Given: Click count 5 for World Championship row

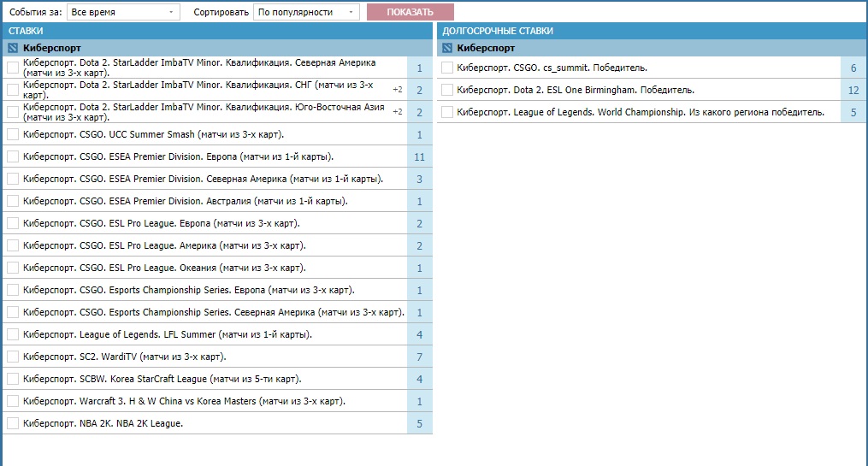Looking at the screenshot, I should [853, 112].
